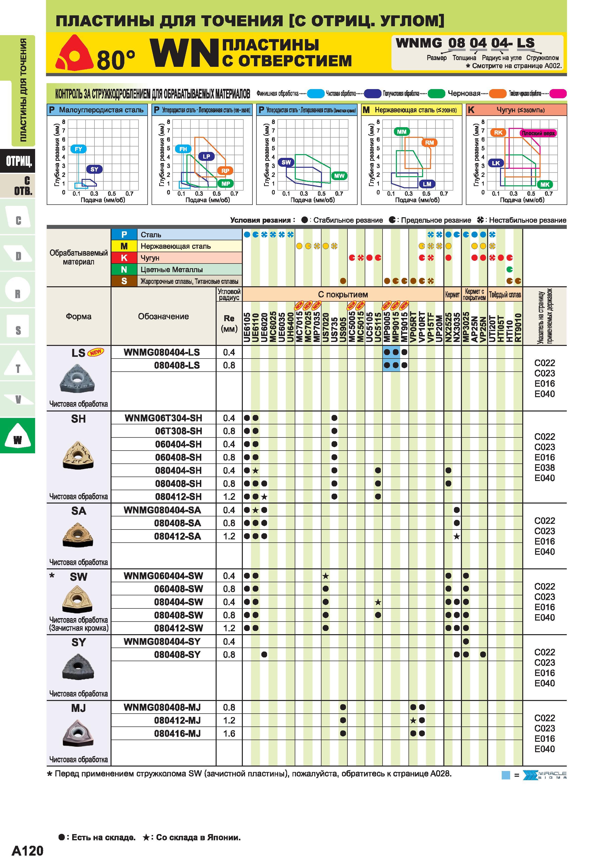This screenshot has width=613, height=868.
Task: Click the SA insert photo
Action: click(77, 534)
